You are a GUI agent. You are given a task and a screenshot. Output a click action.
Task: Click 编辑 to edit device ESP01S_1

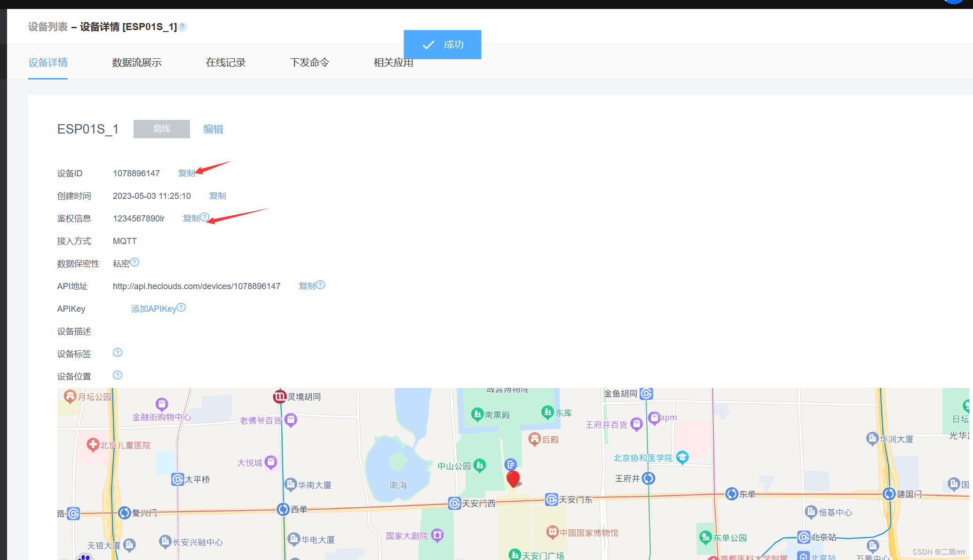coord(213,129)
